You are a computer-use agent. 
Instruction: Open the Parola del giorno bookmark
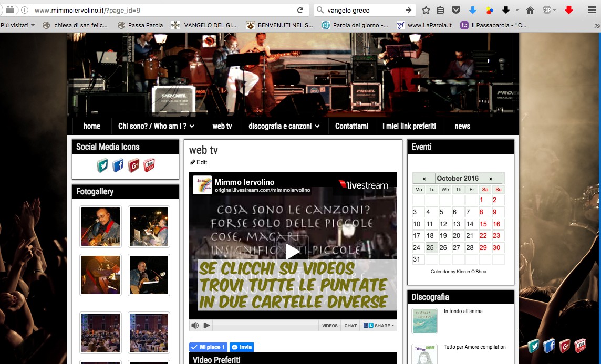tap(355, 25)
